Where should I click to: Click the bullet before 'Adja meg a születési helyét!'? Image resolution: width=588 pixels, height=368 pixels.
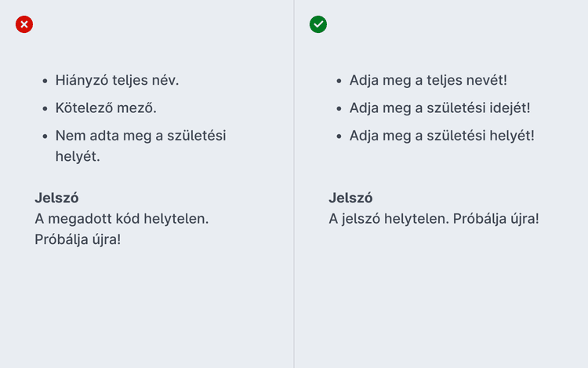coord(338,137)
